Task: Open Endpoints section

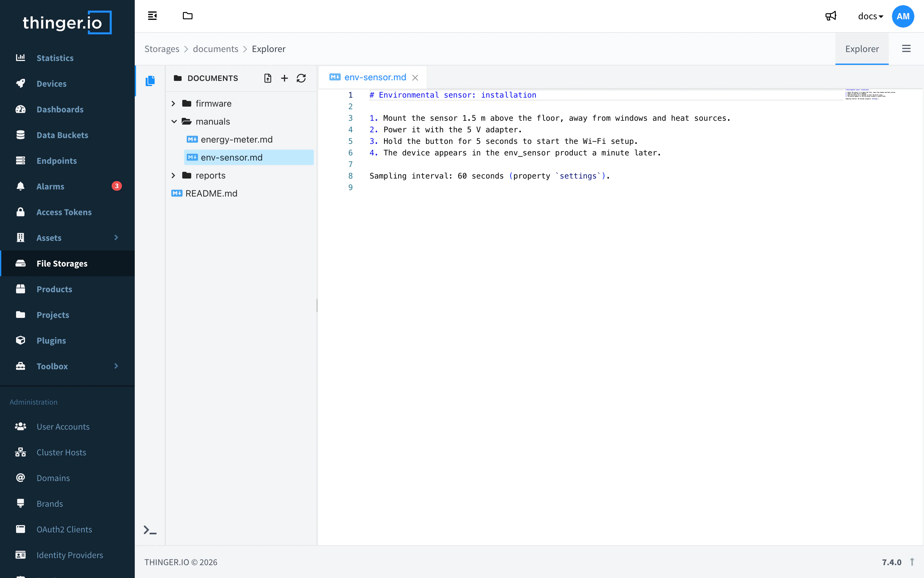Action: click(67, 161)
